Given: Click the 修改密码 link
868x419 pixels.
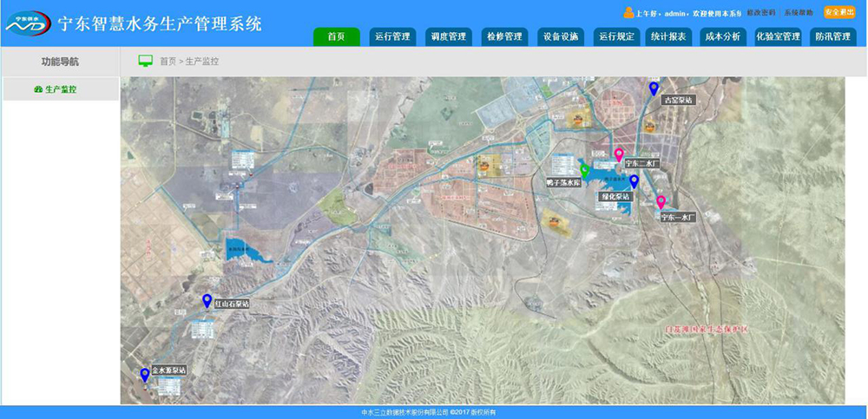Looking at the screenshot, I should 761,13.
